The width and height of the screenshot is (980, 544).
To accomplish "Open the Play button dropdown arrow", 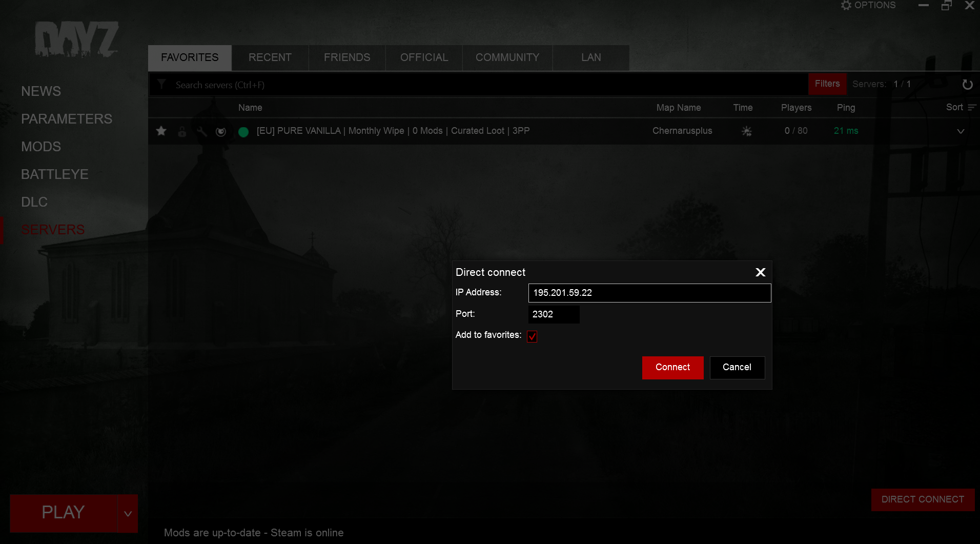I will [128, 513].
